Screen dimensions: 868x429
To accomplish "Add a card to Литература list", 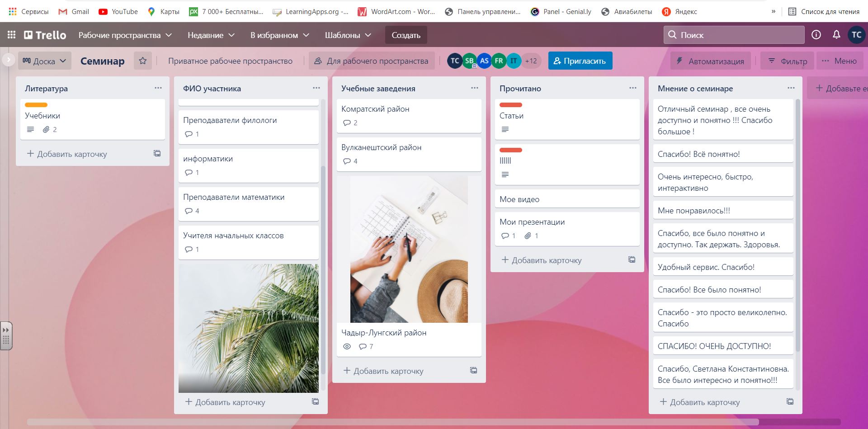I will (x=67, y=154).
